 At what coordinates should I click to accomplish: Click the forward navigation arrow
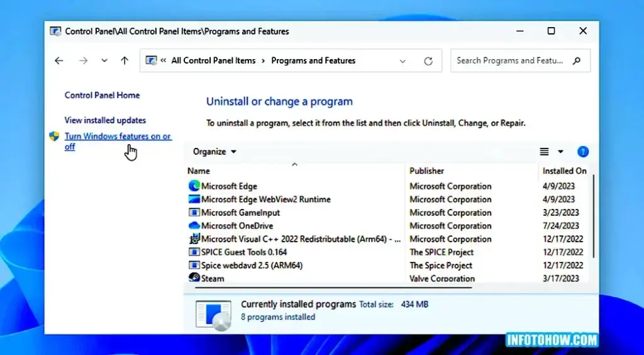point(84,61)
